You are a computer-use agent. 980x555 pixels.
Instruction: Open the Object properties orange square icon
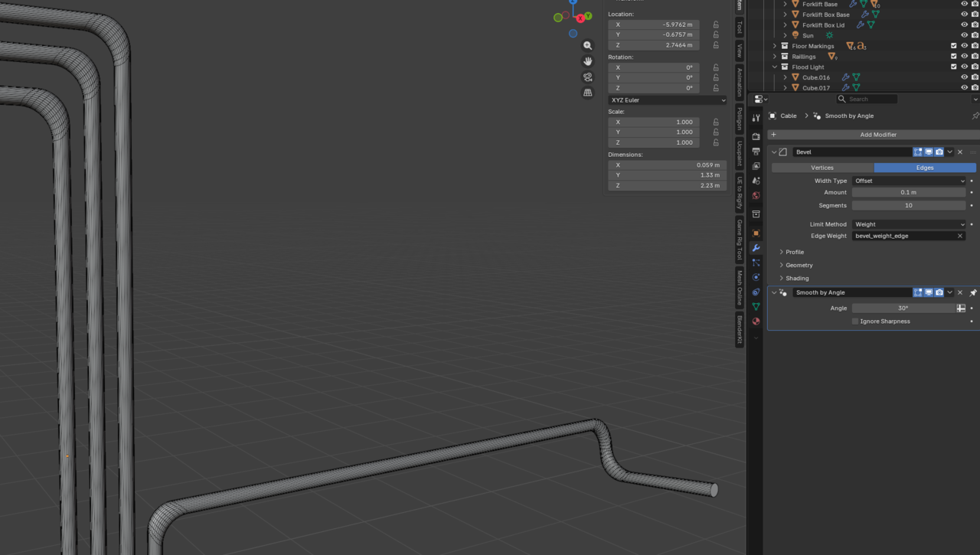756,233
